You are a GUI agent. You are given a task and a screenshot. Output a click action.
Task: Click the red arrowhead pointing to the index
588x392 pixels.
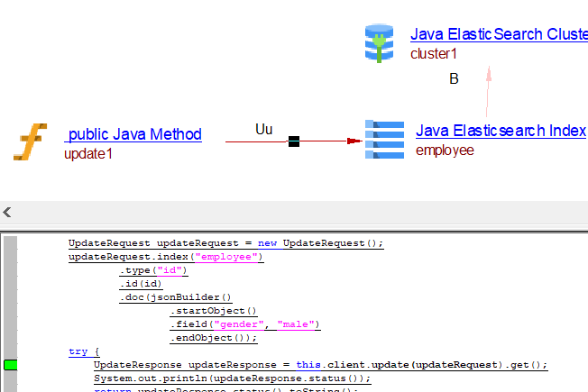[354, 141]
